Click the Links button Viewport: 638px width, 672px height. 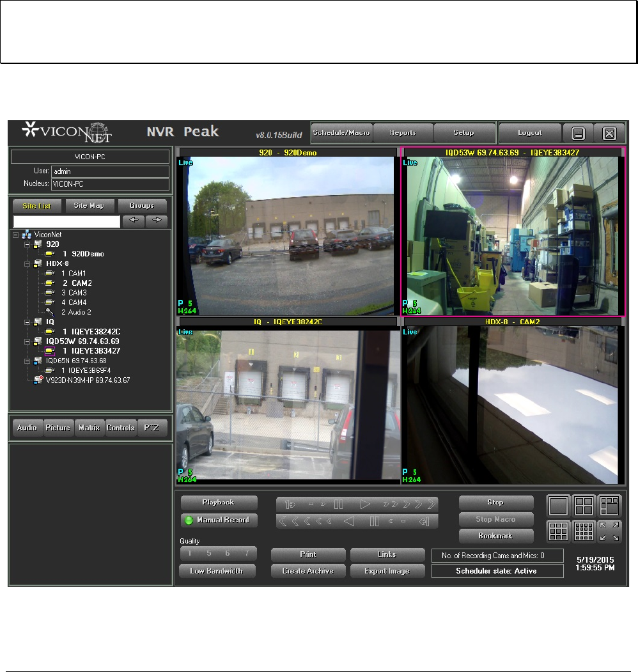387,554
